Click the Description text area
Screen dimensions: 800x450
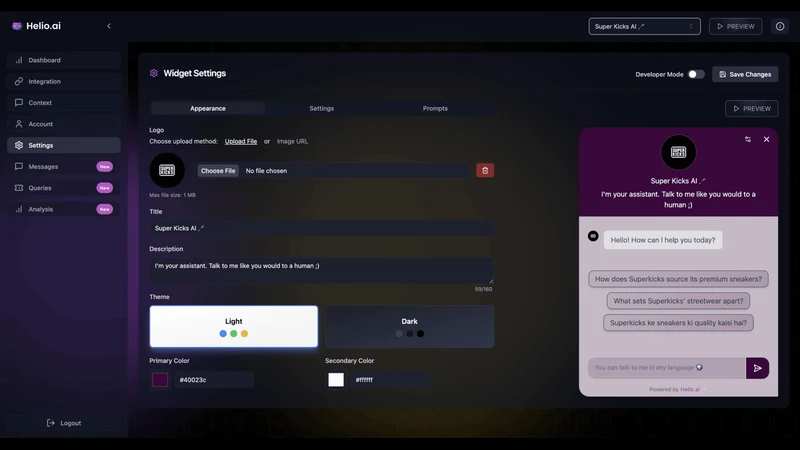tap(321, 270)
